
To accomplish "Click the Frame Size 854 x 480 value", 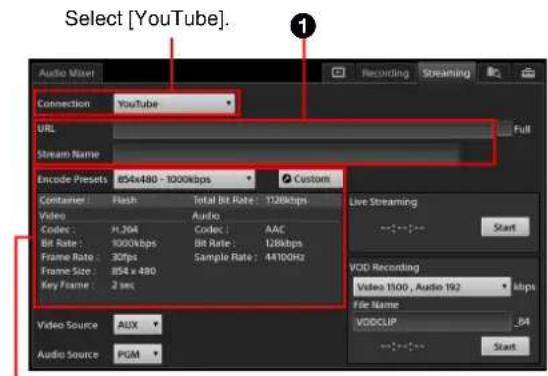I will [134, 271].
